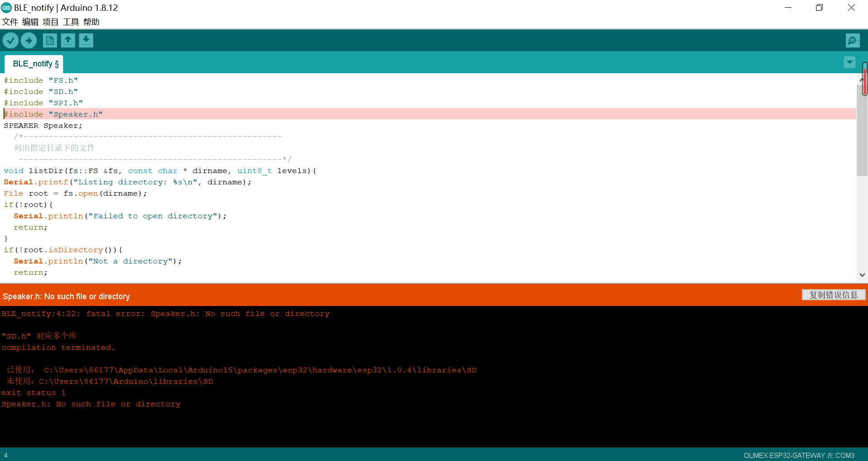Click the comment 列出指定目录下的文件
The image size is (868, 461).
pos(54,148)
